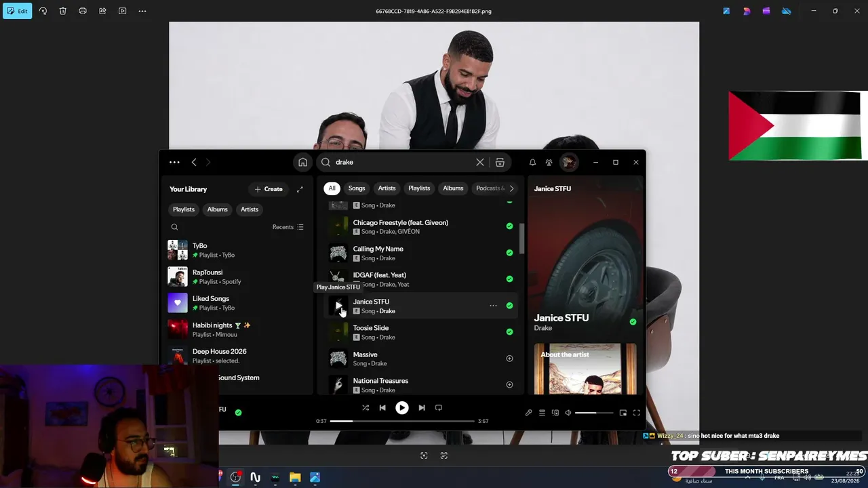The image size is (868, 488).
Task: Skip to previous track
Action: click(382, 408)
